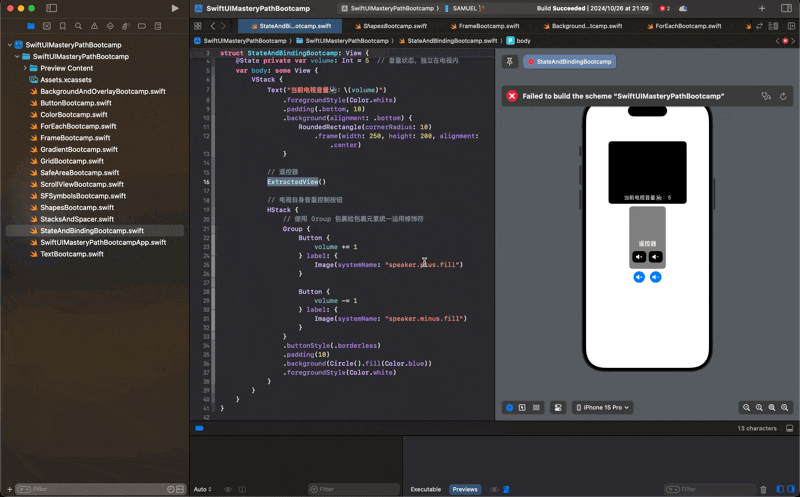The height and width of the screenshot is (497, 800).
Task: Go forward in editor history
Action: coord(223,26)
